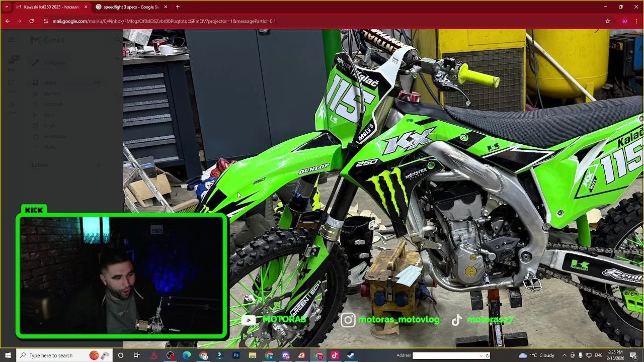Image resolution: width=644 pixels, height=362 pixels.
Task: Open the ENG language selector
Action: click(x=598, y=355)
